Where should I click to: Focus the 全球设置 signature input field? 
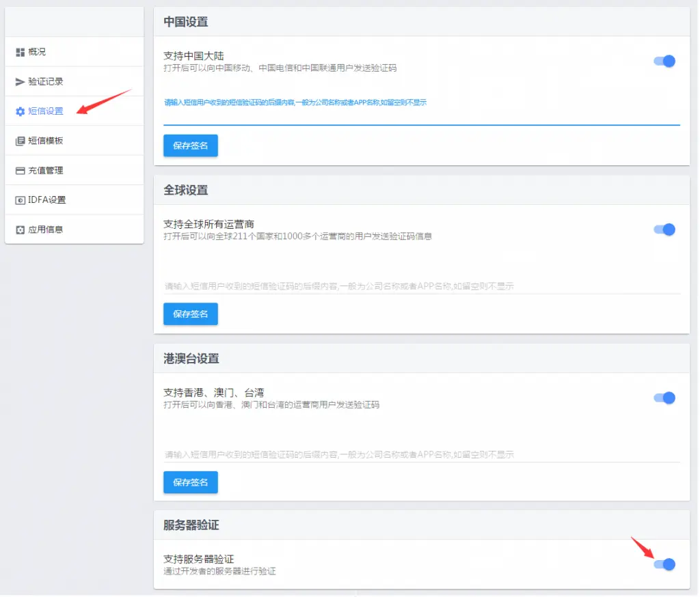[x=421, y=286]
